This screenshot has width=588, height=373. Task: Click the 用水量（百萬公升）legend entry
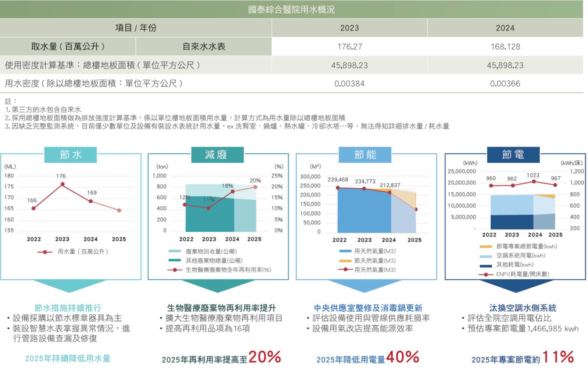click(73, 252)
